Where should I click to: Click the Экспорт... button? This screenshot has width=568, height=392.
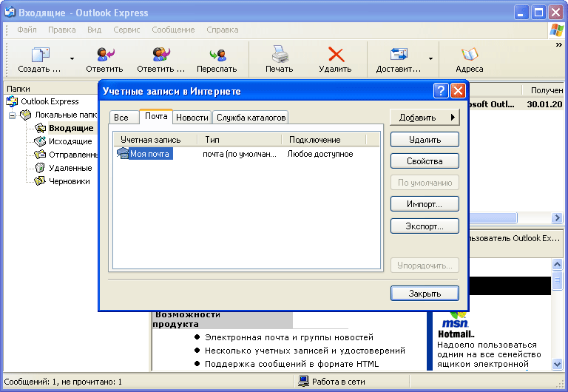point(425,226)
